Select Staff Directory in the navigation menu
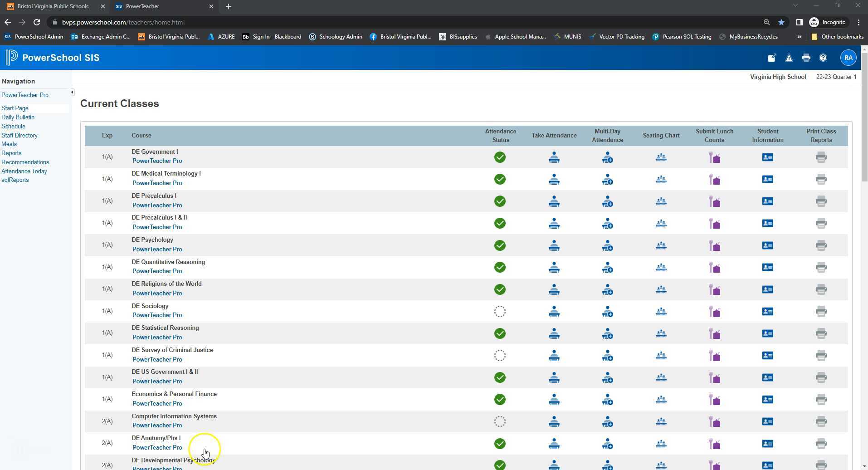Screen dimensions: 868x470 pyautogui.click(x=20, y=135)
